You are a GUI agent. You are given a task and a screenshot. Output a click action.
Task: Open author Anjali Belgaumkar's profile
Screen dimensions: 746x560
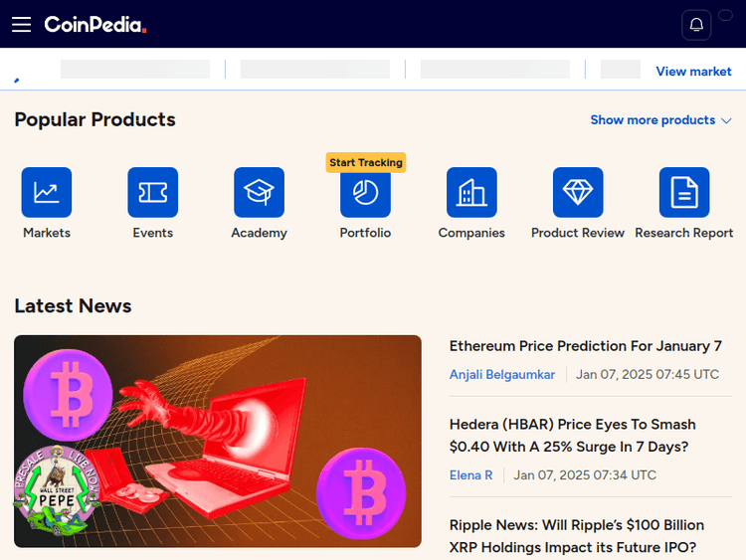pyautogui.click(x=502, y=374)
